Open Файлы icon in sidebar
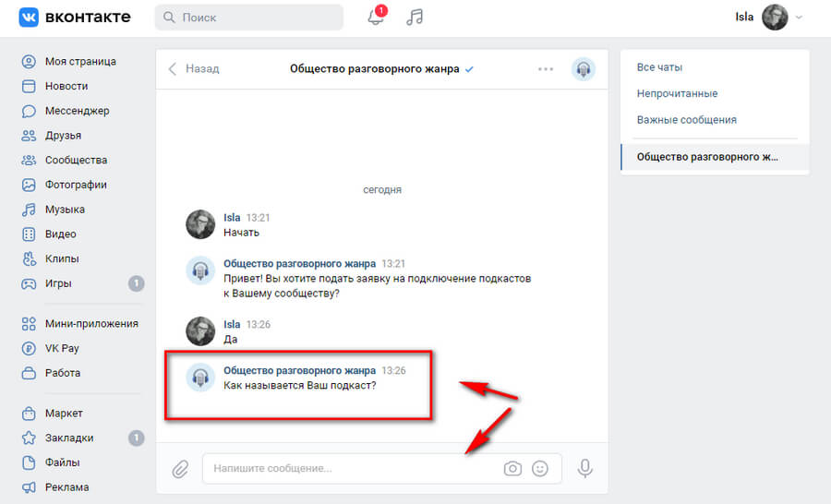Screen dimensions: 831x504 [29, 462]
